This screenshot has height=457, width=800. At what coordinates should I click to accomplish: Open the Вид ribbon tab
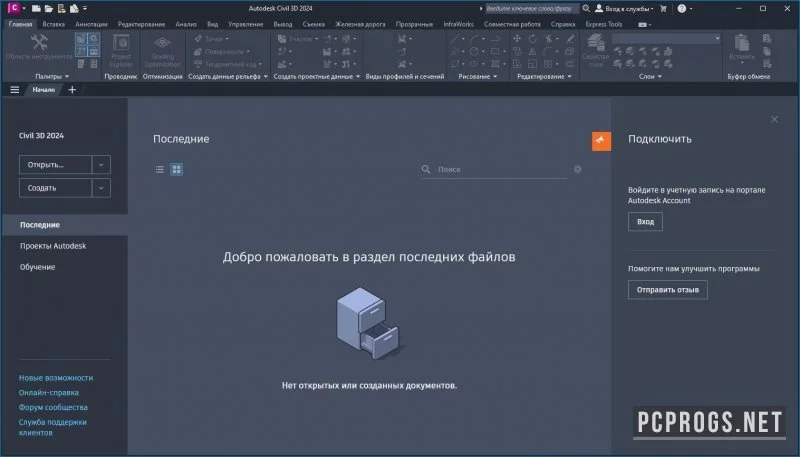pyautogui.click(x=213, y=24)
